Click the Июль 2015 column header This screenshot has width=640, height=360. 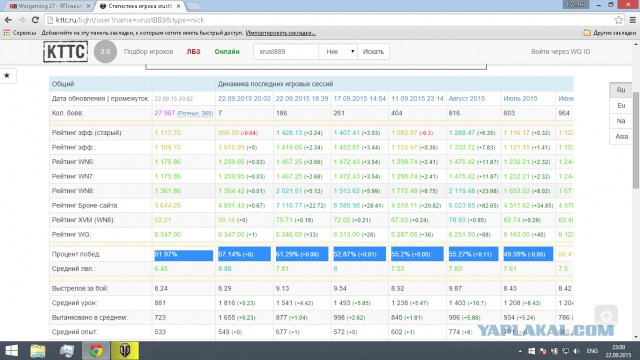pyautogui.click(x=520, y=99)
